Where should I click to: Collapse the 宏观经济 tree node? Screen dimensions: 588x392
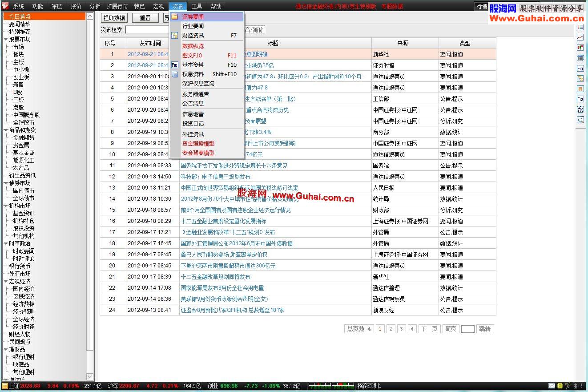pos(6,281)
